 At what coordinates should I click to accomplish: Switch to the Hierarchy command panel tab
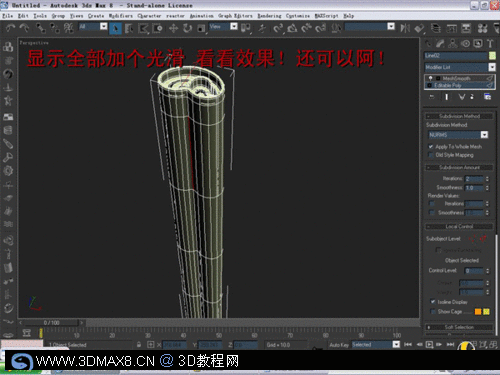(453, 43)
